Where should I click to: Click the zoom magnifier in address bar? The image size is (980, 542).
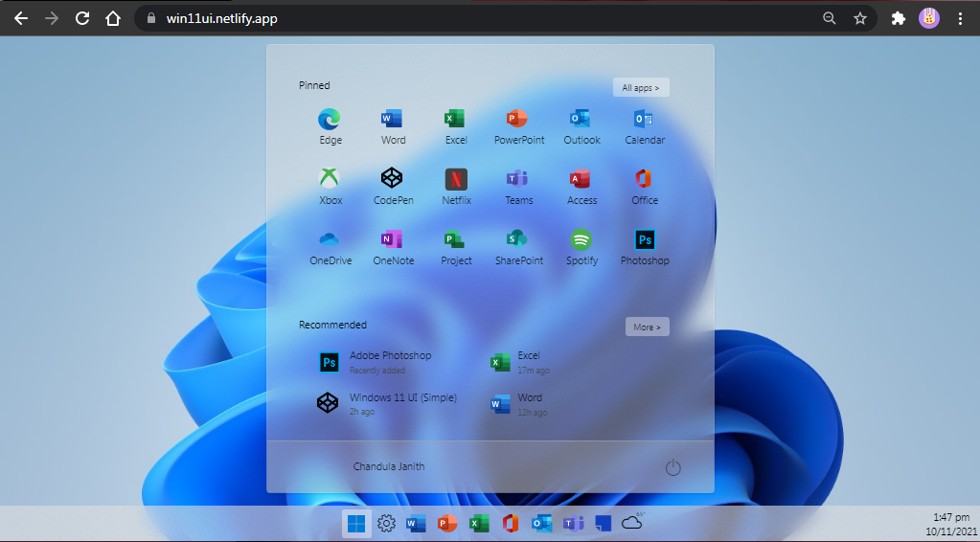pyautogui.click(x=830, y=19)
